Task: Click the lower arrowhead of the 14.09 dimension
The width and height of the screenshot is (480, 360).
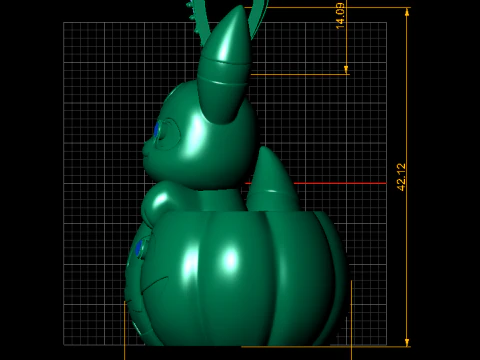Action: [346, 70]
